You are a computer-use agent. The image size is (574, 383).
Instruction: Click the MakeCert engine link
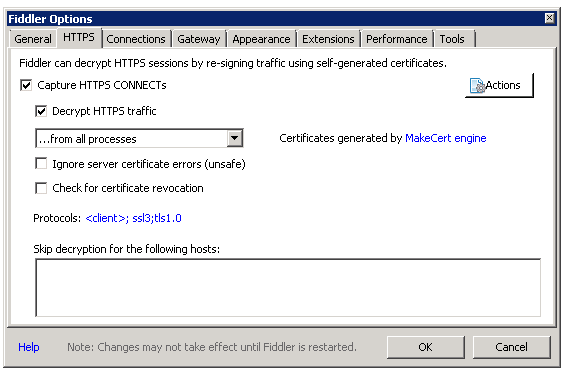[x=446, y=138]
